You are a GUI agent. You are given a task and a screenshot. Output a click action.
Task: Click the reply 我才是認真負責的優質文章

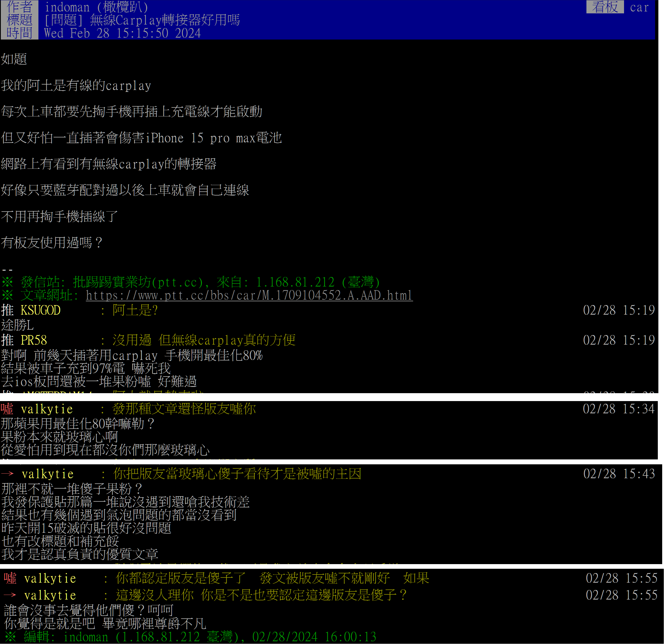click(80, 554)
